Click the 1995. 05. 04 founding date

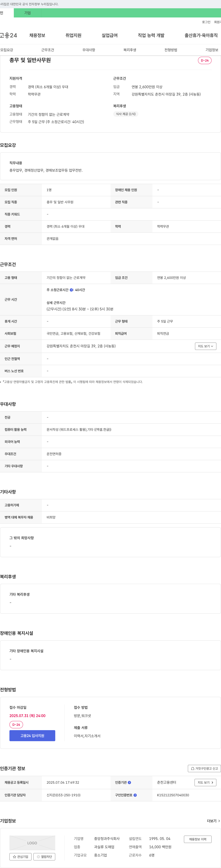[x=160, y=839]
